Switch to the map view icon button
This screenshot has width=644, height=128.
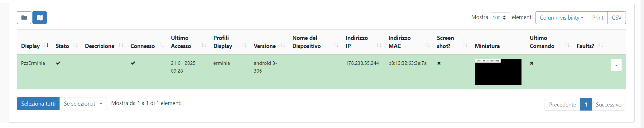pyautogui.click(x=40, y=18)
